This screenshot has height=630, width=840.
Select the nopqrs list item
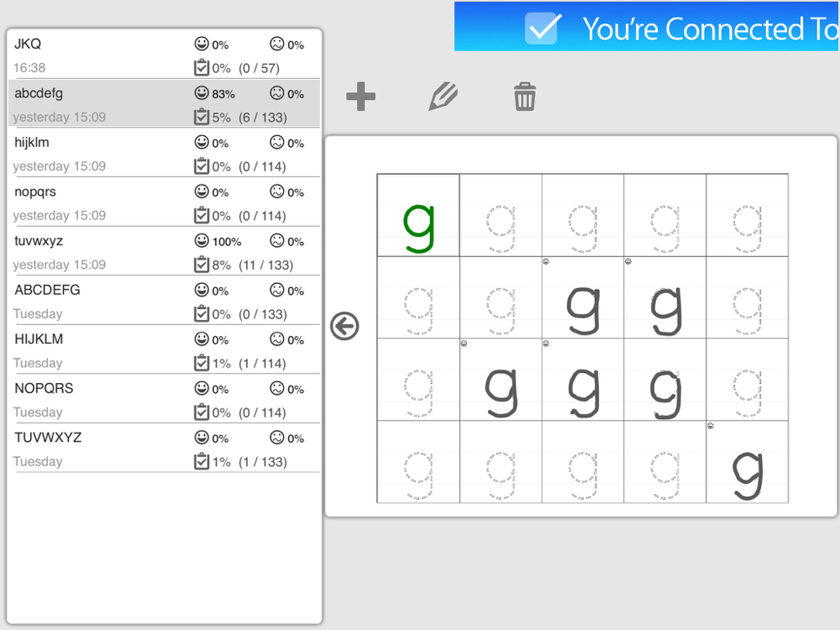coord(165,203)
